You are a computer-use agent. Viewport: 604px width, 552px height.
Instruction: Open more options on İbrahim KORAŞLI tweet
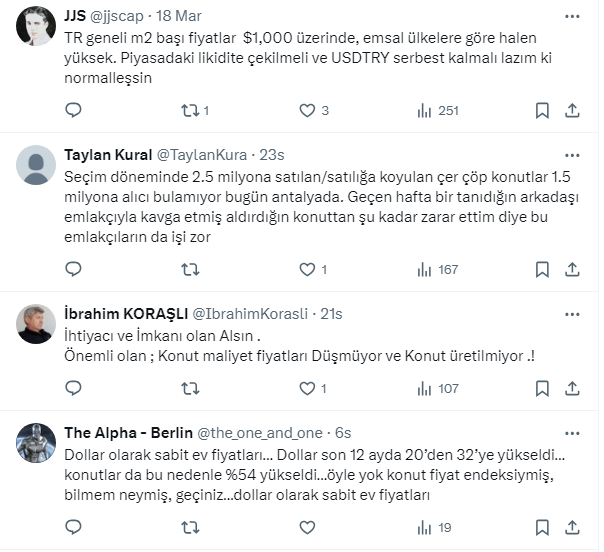click(571, 313)
